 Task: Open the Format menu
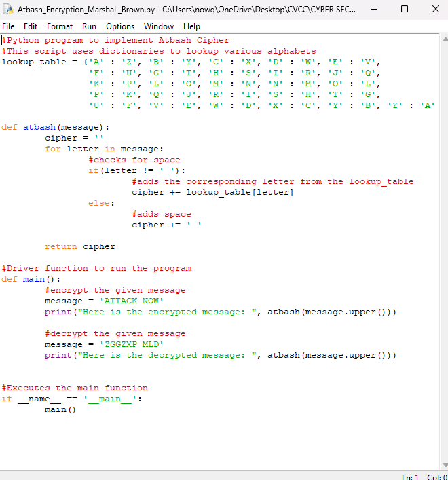60,26
